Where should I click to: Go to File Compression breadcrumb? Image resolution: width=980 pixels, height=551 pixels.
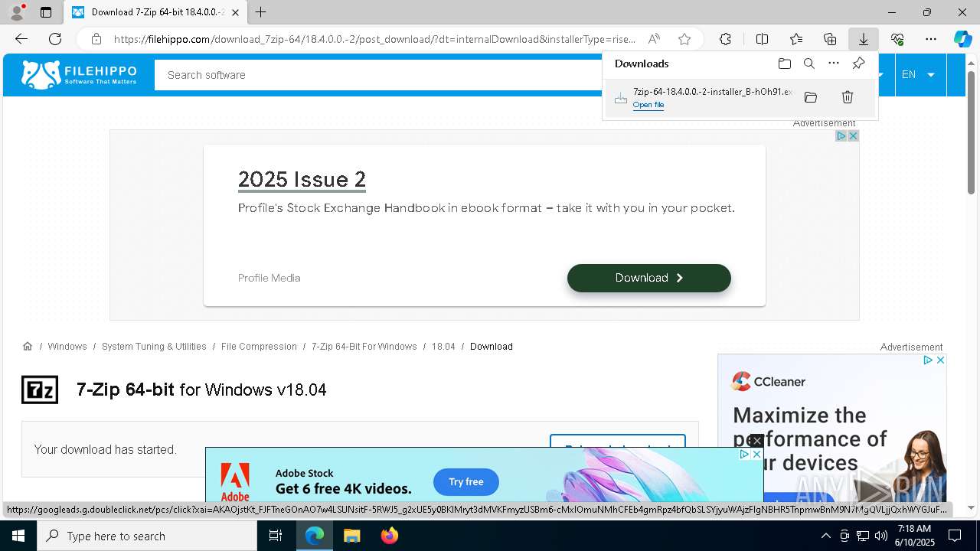pyautogui.click(x=259, y=347)
